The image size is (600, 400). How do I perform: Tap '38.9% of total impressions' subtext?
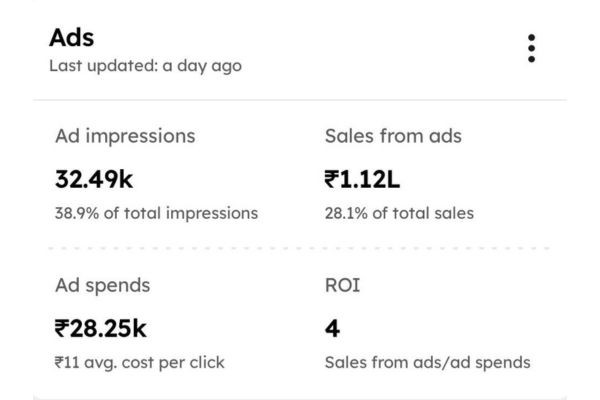(x=156, y=212)
